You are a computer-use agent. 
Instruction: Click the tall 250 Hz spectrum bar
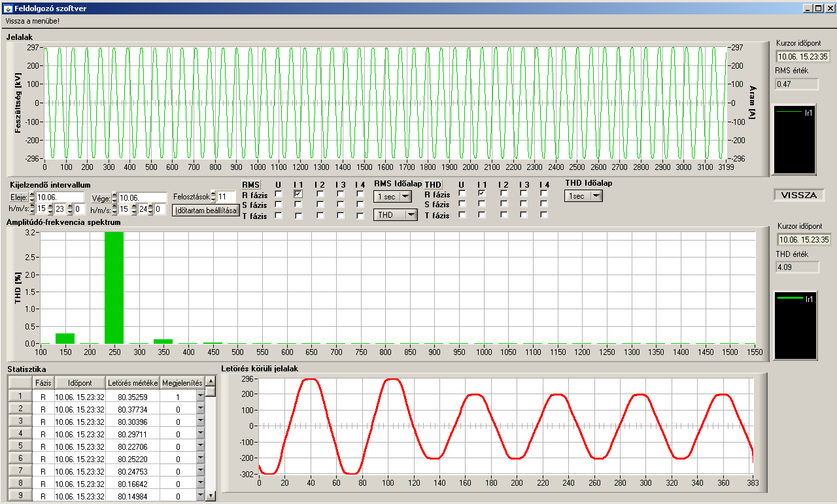point(114,288)
